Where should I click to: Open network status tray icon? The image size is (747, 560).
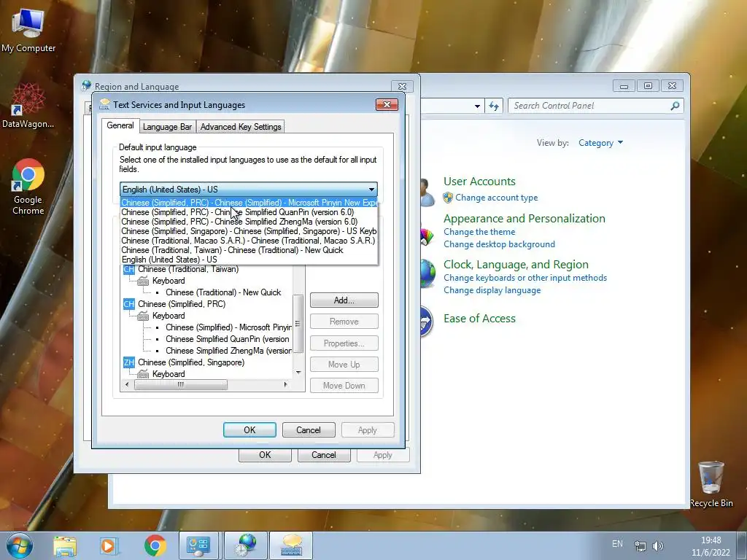click(x=640, y=545)
